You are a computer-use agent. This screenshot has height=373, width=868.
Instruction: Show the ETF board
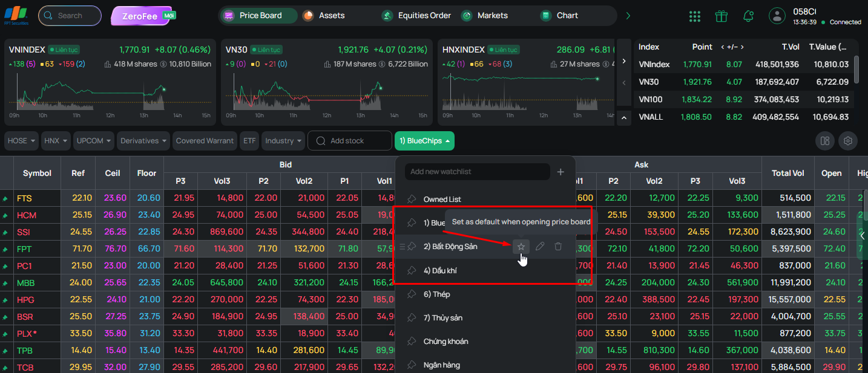tap(249, 141)
